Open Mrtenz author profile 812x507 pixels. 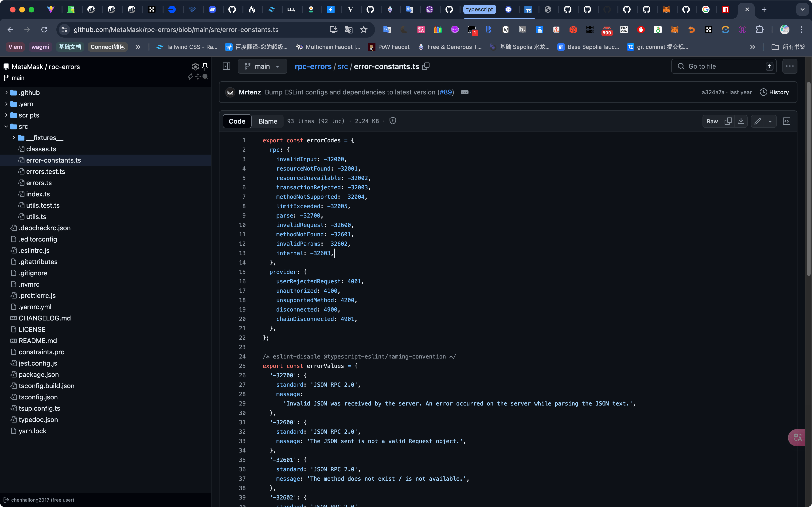coord(250,92)
